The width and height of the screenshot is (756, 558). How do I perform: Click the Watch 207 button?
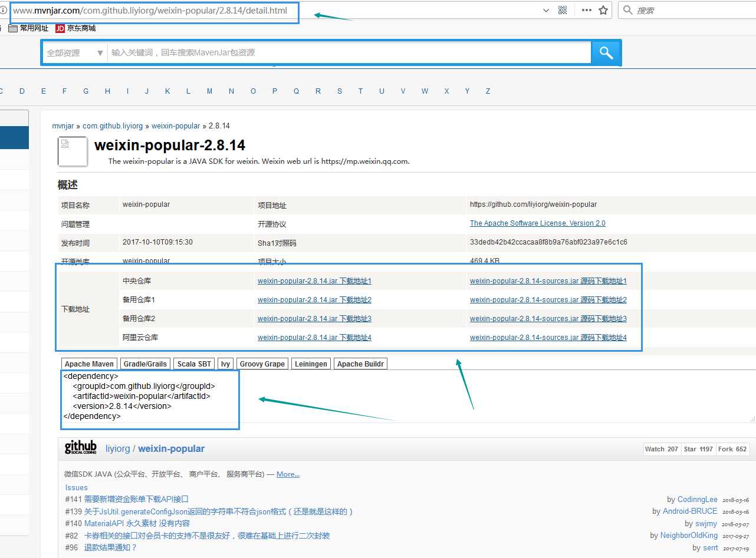click(x=662, y=449)
